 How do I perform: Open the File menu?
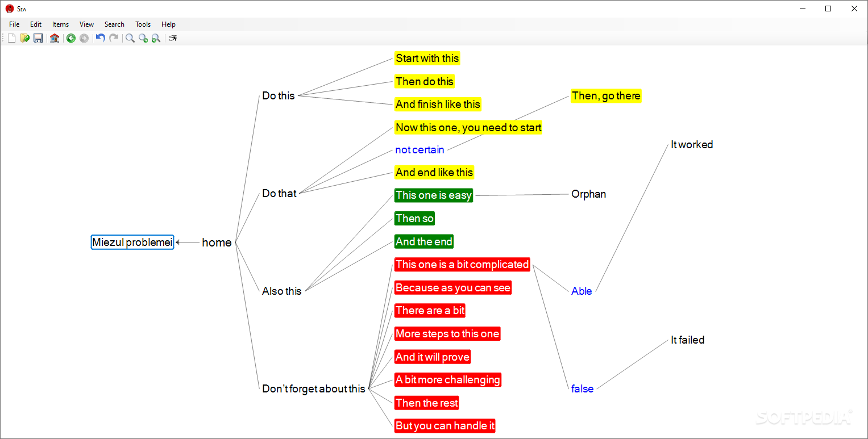click(14, 24)
